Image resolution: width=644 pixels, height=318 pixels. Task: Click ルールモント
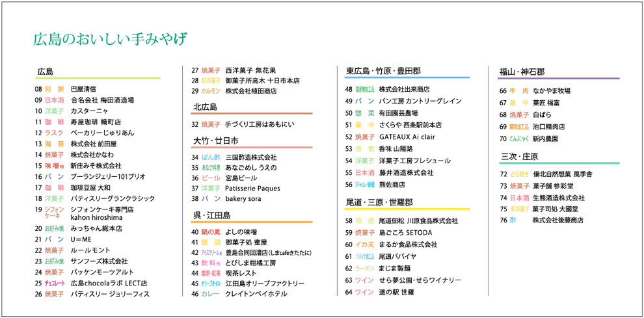90,250
